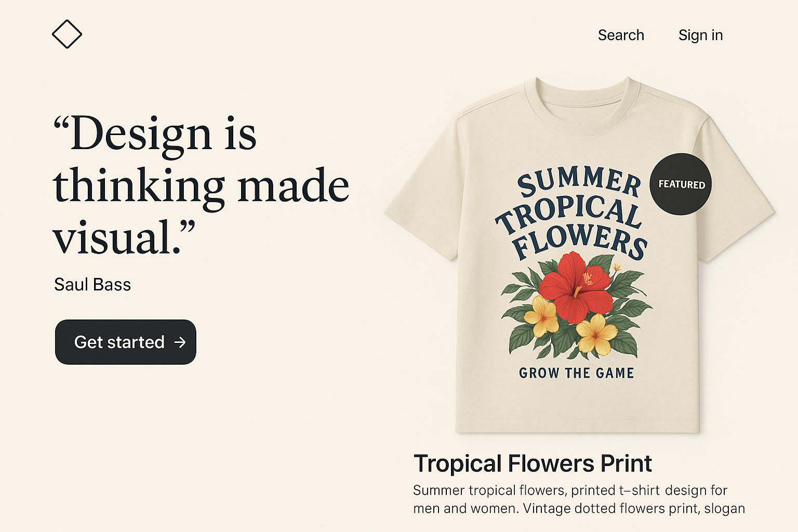The height and width of the screenshot is (532, 798).
Task: Click the TROPICAL word on the shirt graphic
Action: (x=569, y=213)
